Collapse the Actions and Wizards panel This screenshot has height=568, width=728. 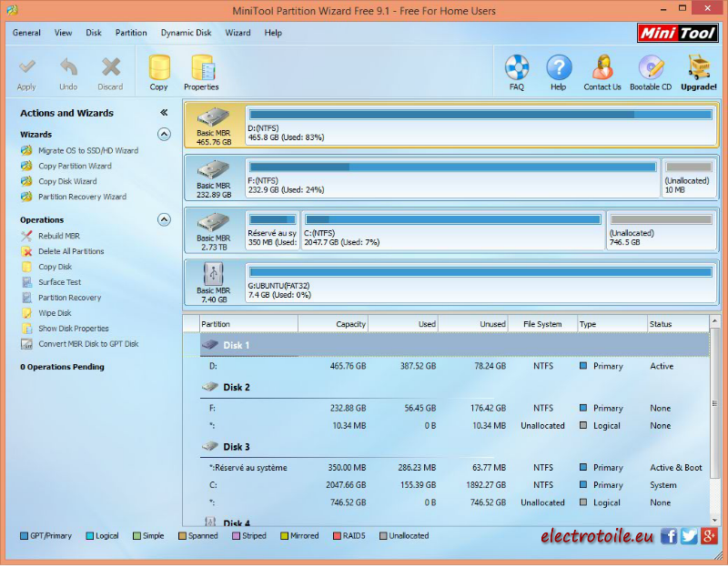tap(164, 112)
